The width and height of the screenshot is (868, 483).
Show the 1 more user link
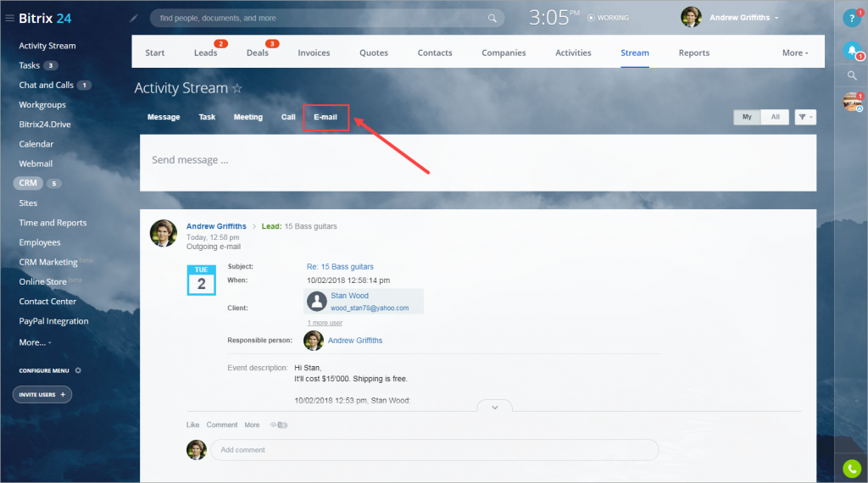click(x=325, y=323)
